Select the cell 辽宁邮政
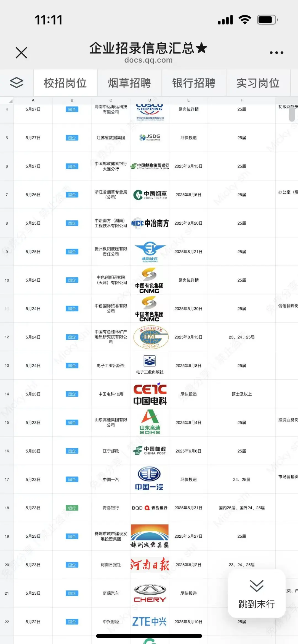The width and height of the screenshot is (298, 644). (111, 451)
